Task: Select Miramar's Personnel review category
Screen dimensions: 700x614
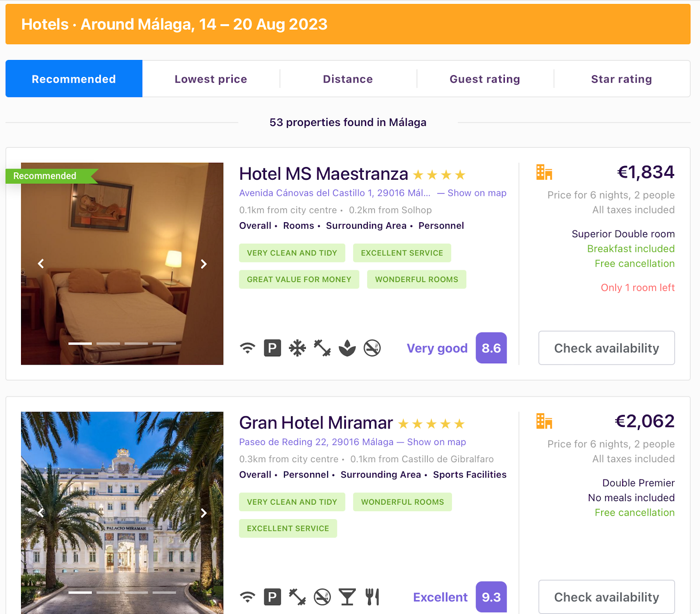Action: coord(306,474)
